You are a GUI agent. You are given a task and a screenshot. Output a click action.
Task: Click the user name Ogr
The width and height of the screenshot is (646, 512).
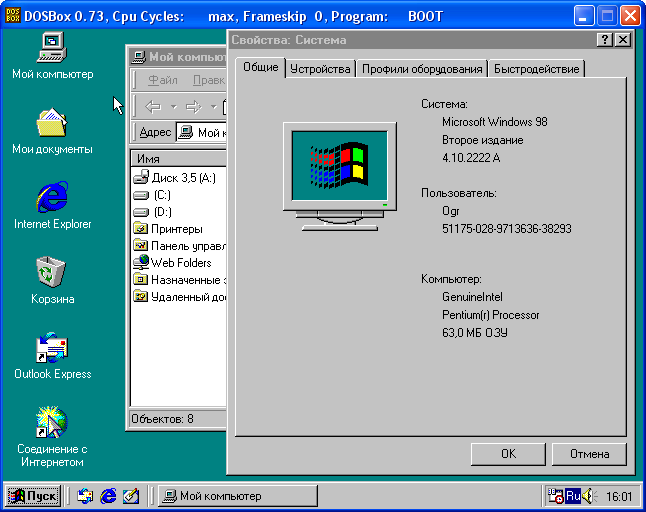(x=450, y=211)
